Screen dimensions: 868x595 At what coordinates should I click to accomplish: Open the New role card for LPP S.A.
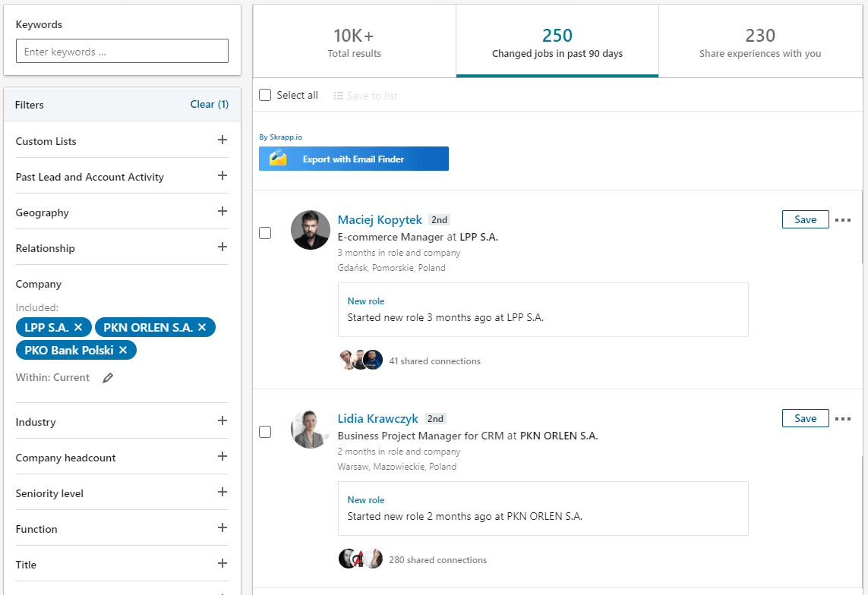coord(543,310)
